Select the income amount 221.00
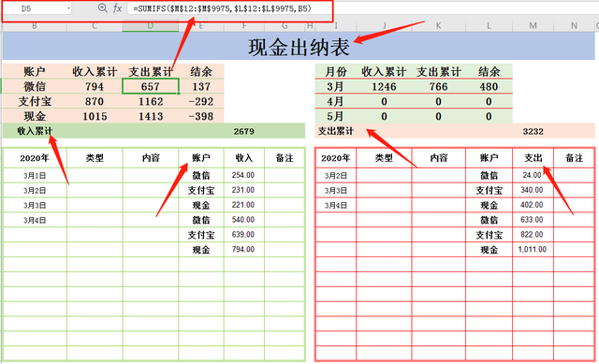This screenshot has width=599, height=364. (243, 205)
